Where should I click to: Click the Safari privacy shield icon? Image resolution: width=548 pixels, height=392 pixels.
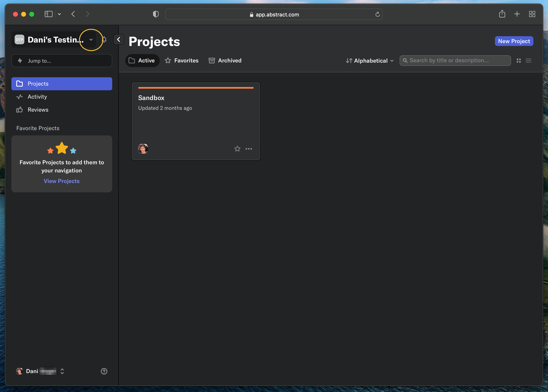156,14
